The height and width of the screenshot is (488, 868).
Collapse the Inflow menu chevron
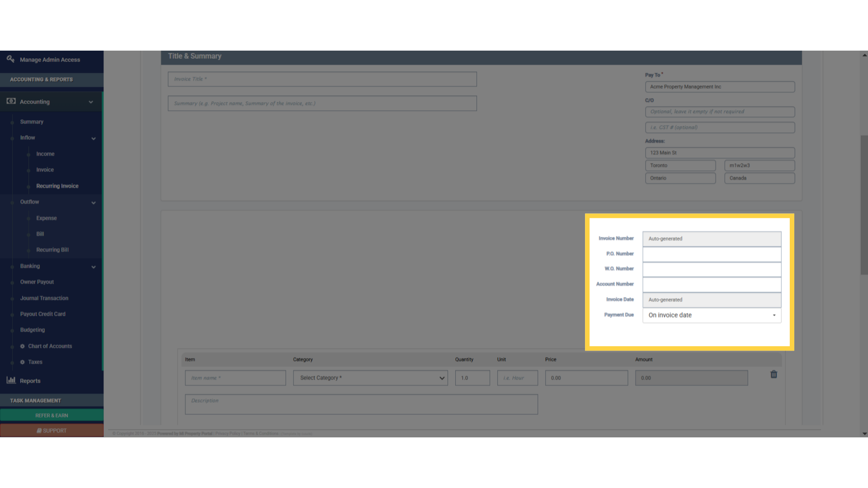[x=94, y=138]
